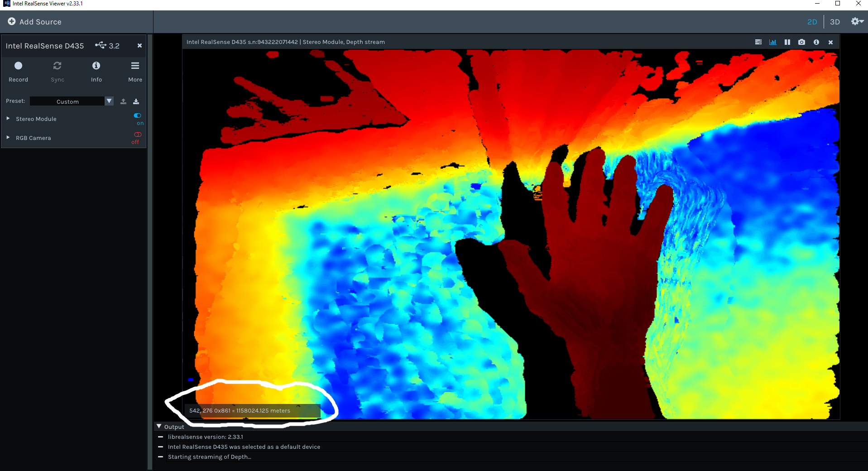This screenshot has width=868, height=471.
Task: Click the Sync icon
Action: (57, 66)
